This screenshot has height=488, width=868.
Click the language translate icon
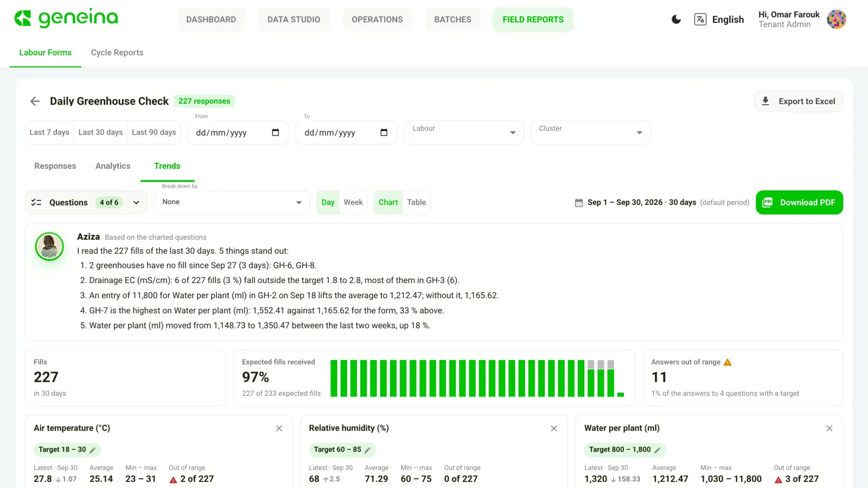pyautogui.click(x=700, y=20)
